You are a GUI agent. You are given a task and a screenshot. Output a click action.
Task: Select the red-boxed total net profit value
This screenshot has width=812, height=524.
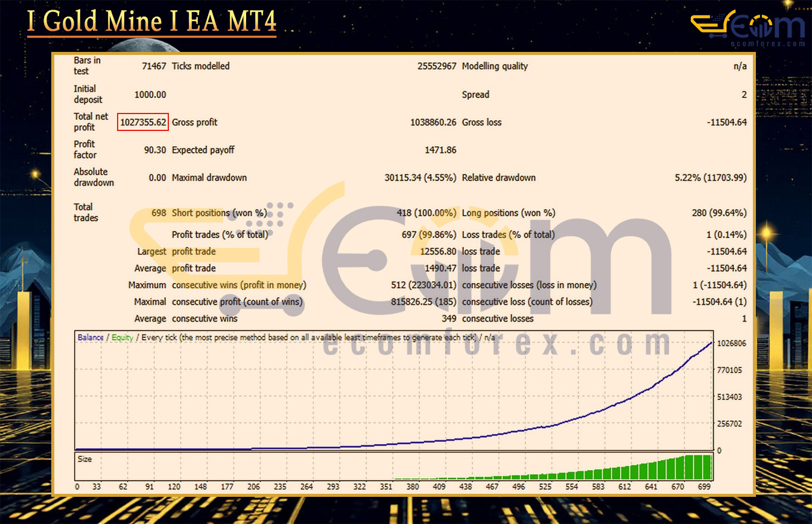tap(143, 122)
